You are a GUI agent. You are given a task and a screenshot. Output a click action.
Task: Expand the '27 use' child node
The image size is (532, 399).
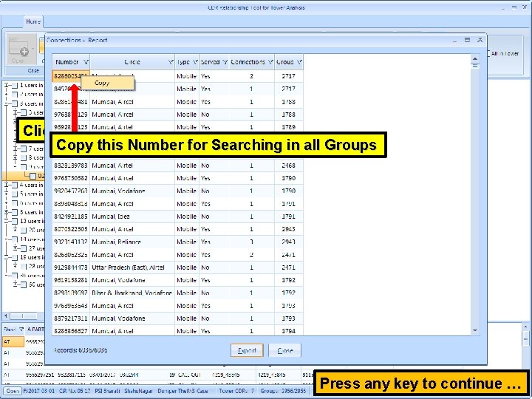pos(15,248)
